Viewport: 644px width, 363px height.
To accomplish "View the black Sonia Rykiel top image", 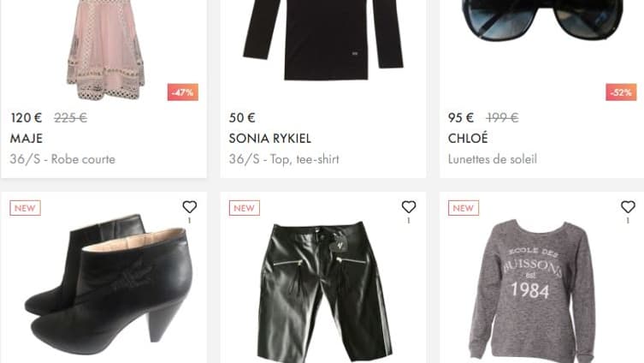I will (x=323, y=39).
